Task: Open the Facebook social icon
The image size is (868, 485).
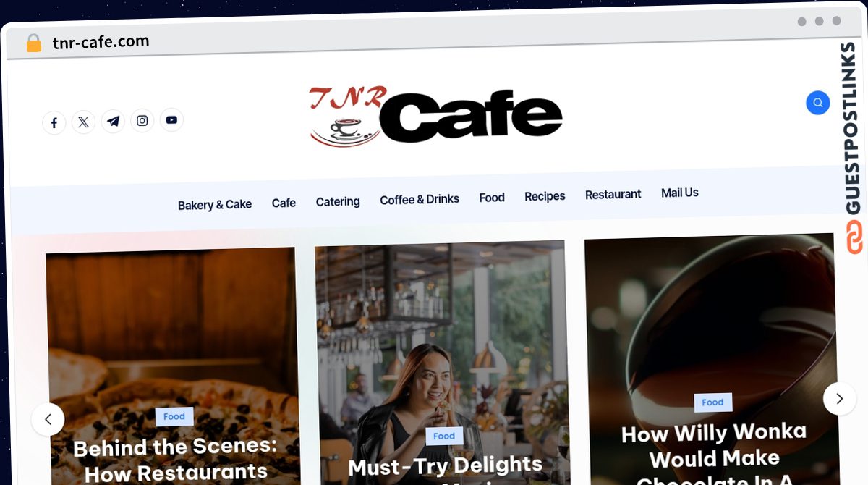Action: [x=54, y=123]
